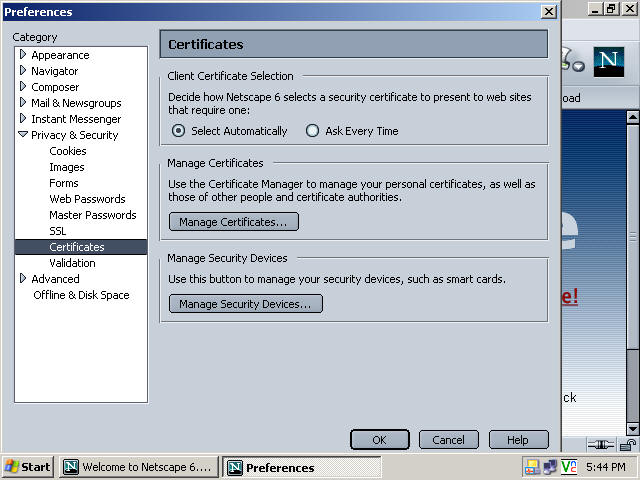Switch to Welcome to Netscape 6 taskbar item
640x480 pixels.
(x=138, y=467)
